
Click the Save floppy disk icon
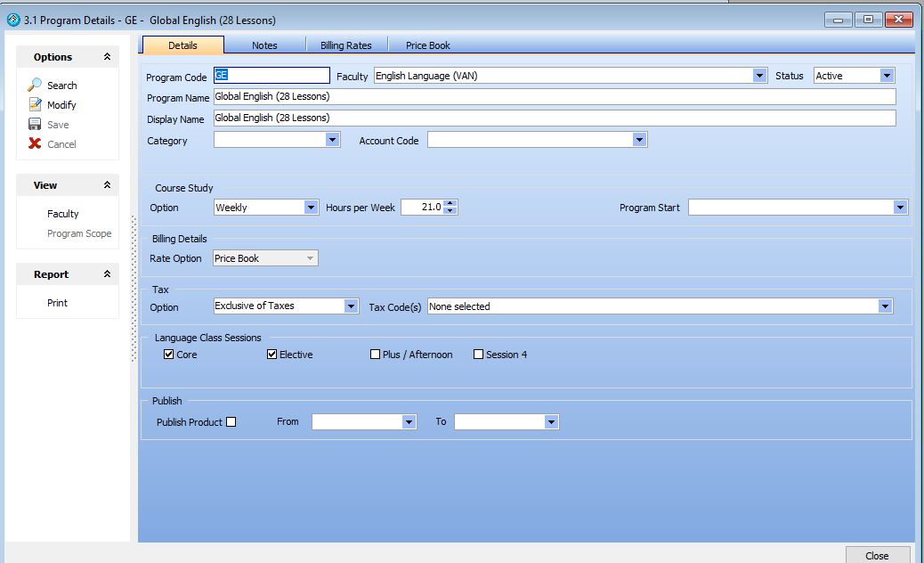coord(35,125)
